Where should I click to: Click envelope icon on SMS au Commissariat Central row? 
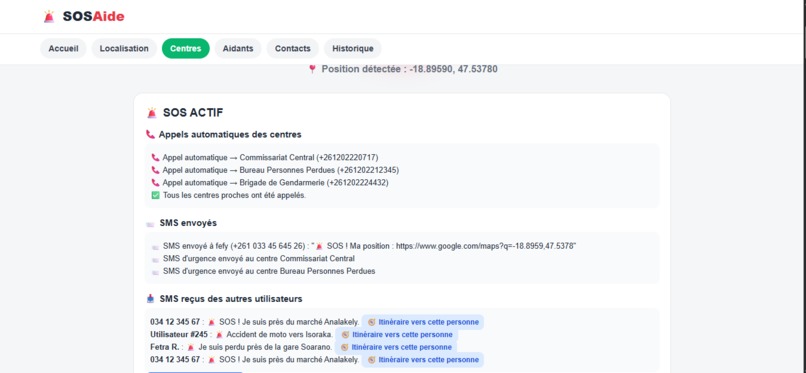(x=156, y=259)
